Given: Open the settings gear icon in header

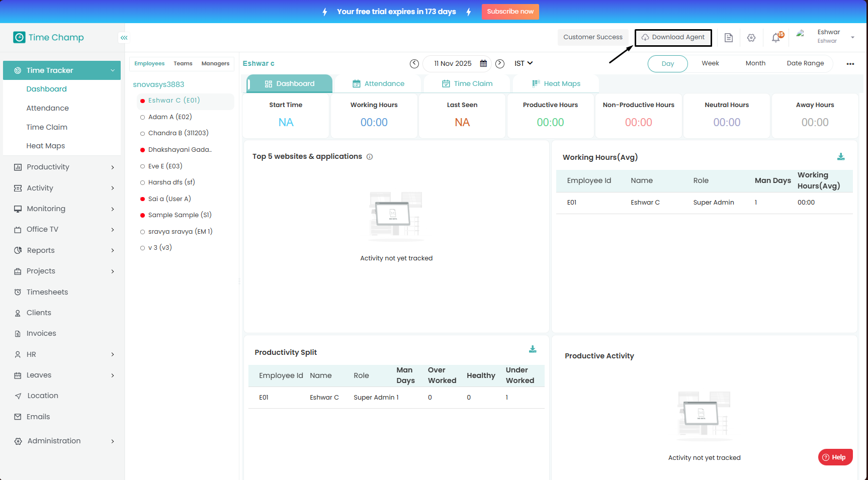Looking at the screenshot, I should click(x=751, y=38).
